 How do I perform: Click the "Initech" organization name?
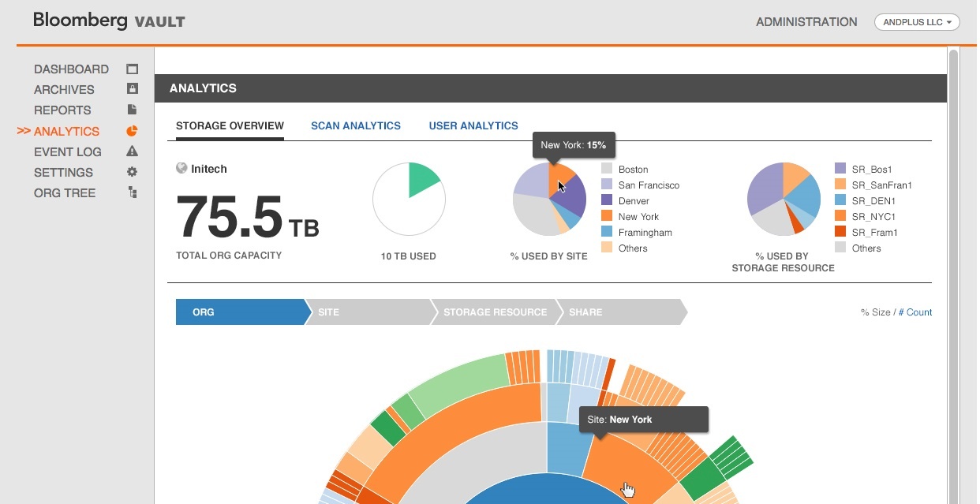[x=209, y=169]
